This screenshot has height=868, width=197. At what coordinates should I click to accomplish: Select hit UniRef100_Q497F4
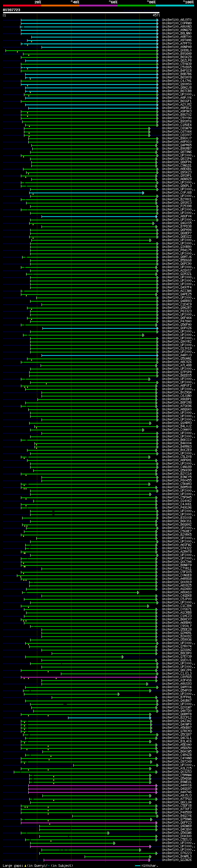click(x=177, y=287)
